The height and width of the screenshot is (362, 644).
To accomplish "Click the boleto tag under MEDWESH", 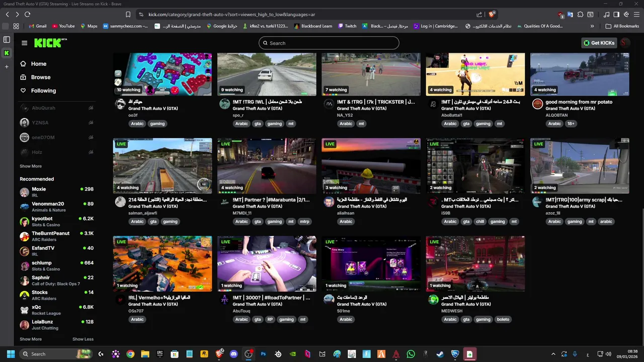I will 503,319.
